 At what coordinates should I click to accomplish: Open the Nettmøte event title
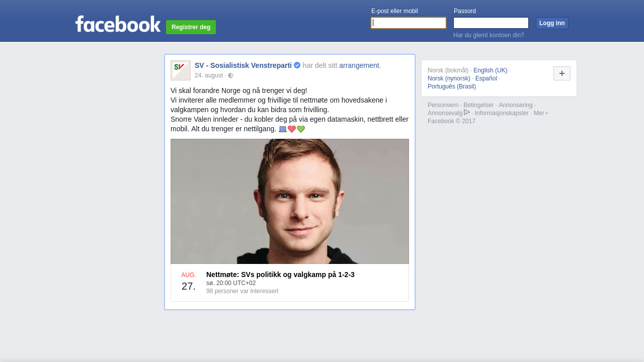pyautogui.click(x=280, y=275)
